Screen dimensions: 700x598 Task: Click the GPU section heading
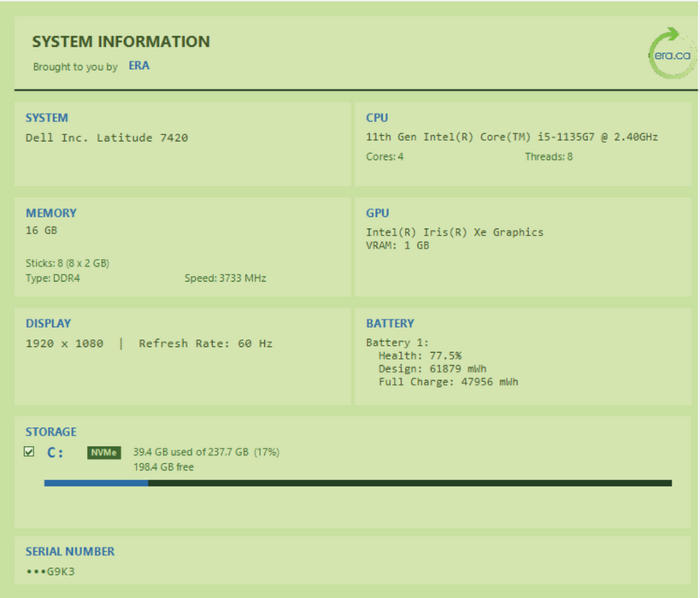[x=377, y=214]
